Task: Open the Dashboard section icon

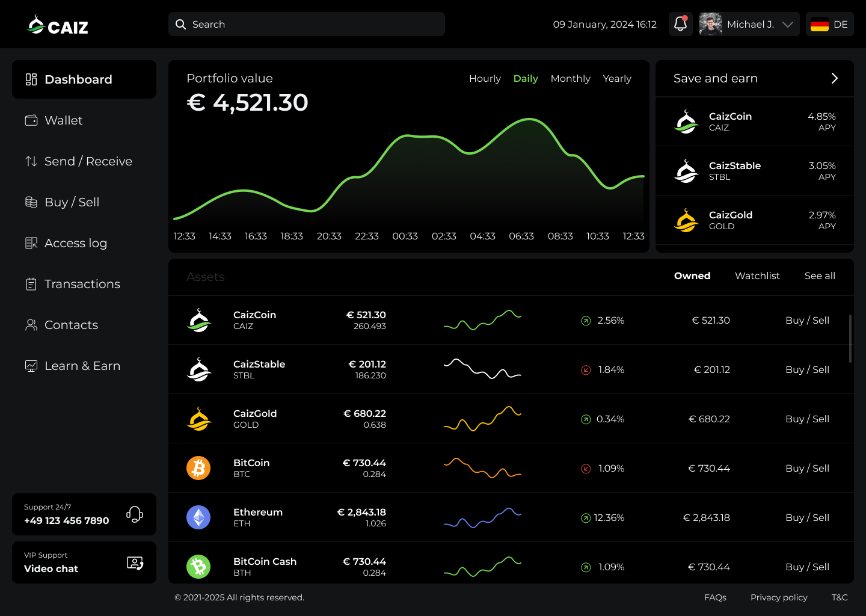Action: (31, 79)
